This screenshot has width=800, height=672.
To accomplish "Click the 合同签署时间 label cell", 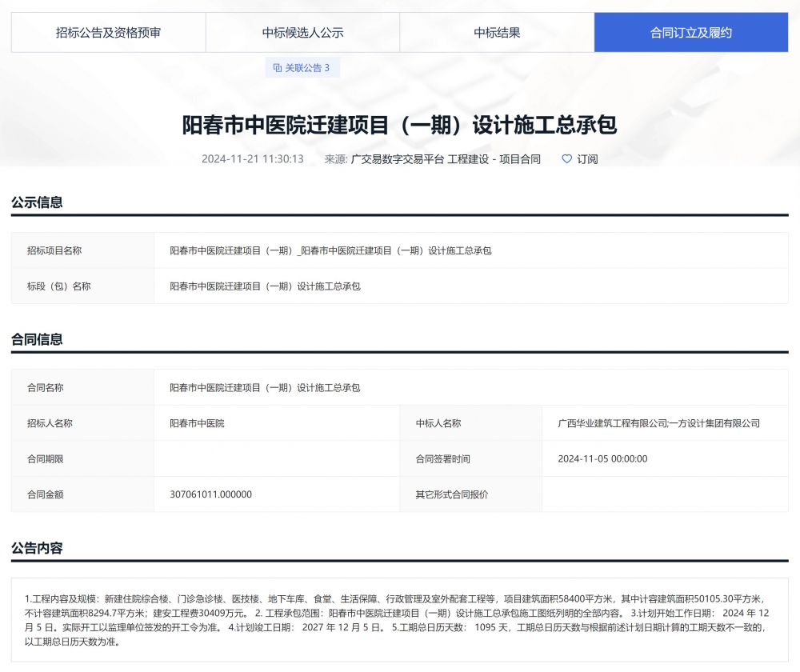I will (470, 458).
